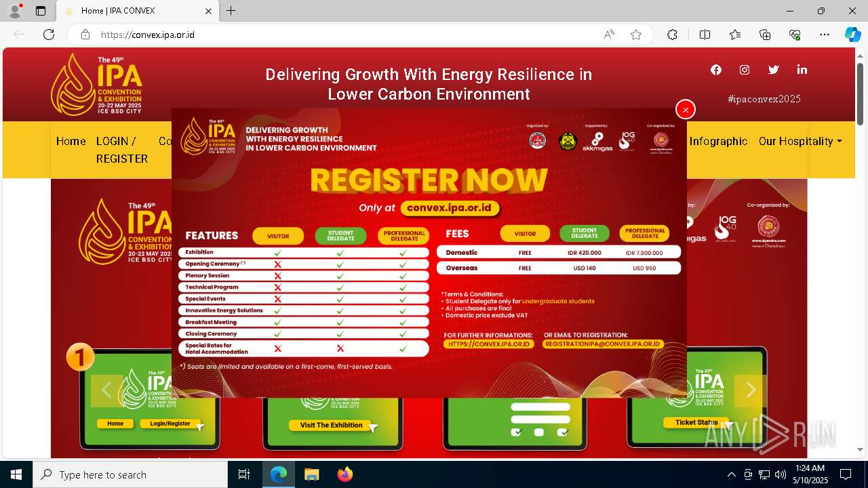Click the Login/Register button in slide
868x488 pixels.
(x=170, y=424)
